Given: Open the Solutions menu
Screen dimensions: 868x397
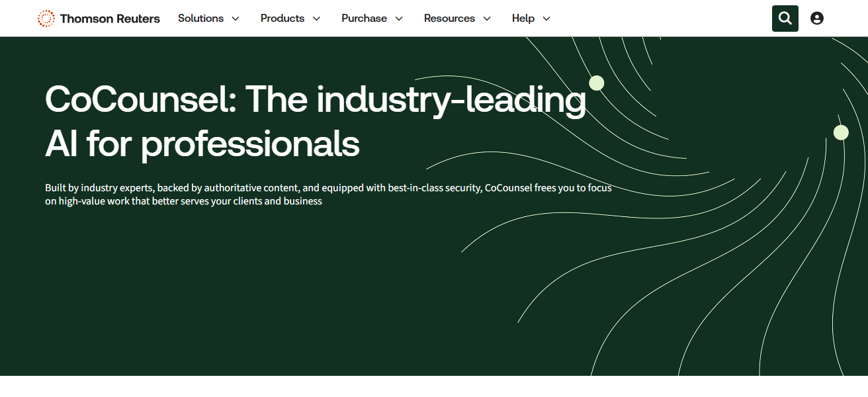Looking at the screenshot, I should point(200,19).
